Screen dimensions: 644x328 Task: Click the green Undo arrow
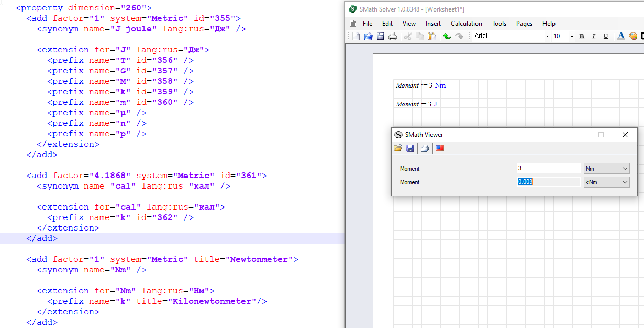click(x=447, y=36)
